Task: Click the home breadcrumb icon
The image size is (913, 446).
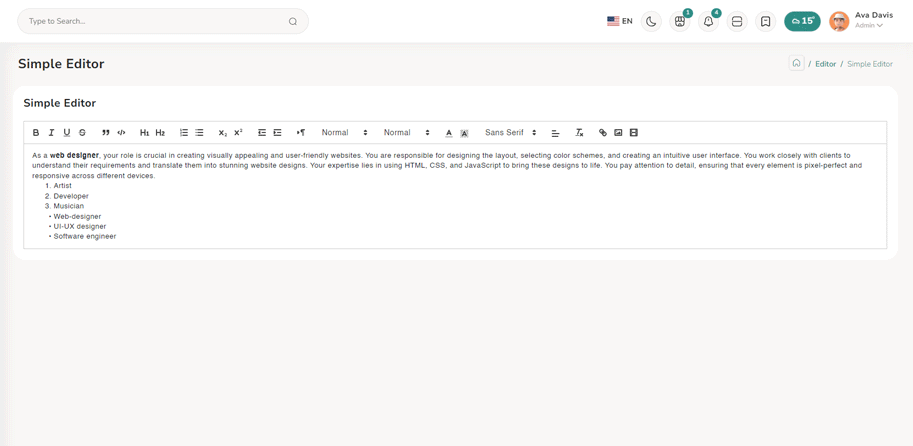Action: tap(796, 63)
